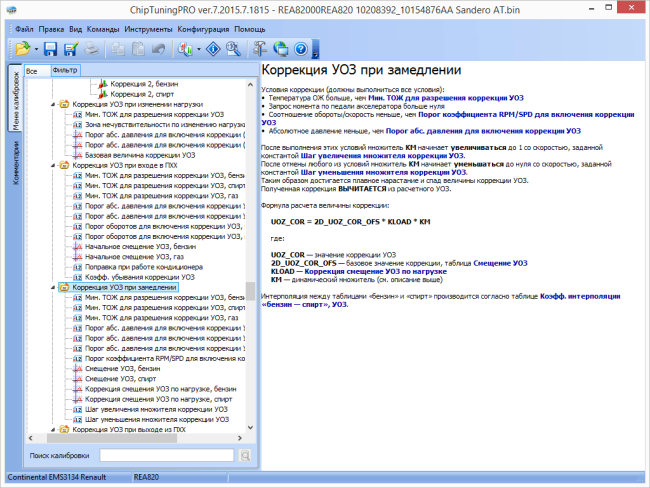
Task: Switch to the Фильтр tab
Action: pos(65,70)
